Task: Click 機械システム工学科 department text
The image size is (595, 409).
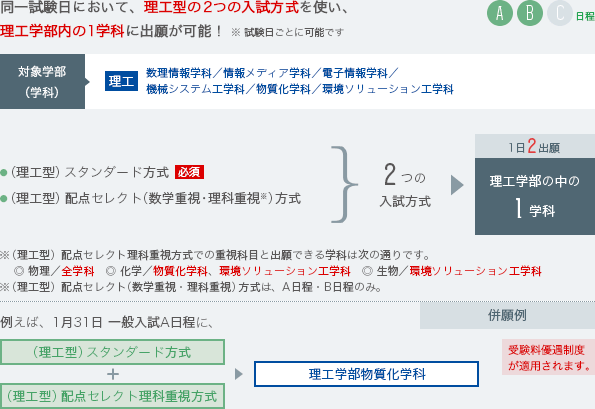Action: (195, 89)
